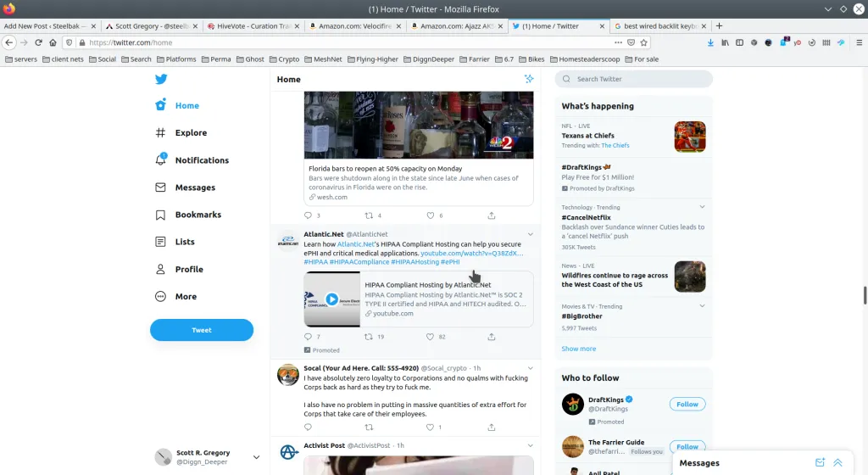Follow the DraftKings account
This screenshot has width=868, height=475.
pyautogui.click(x=687, y=404)
